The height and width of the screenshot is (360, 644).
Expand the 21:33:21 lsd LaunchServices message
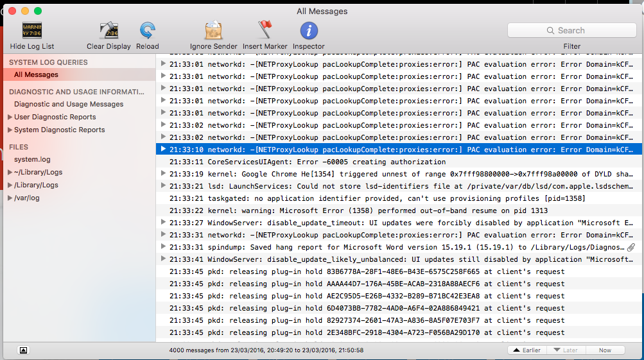click(163, 185)
